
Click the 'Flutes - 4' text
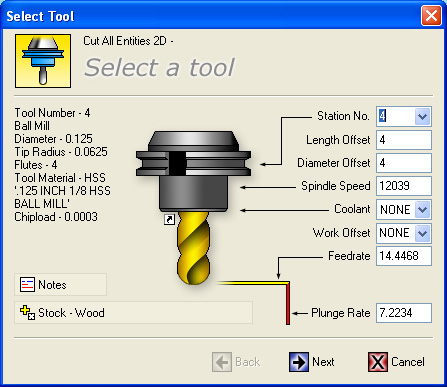pos(36,165)
